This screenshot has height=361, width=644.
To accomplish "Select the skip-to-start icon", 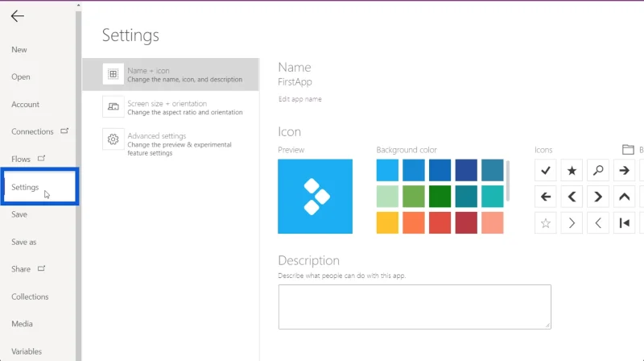I will tap(625, 223).
